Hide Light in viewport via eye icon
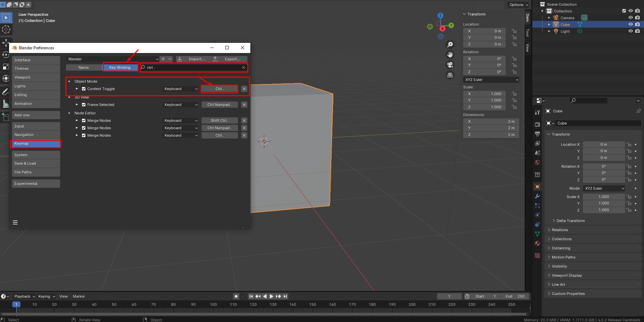Image resolution: width=644 pixels, height=322 pixels. [x=631, y=31]
